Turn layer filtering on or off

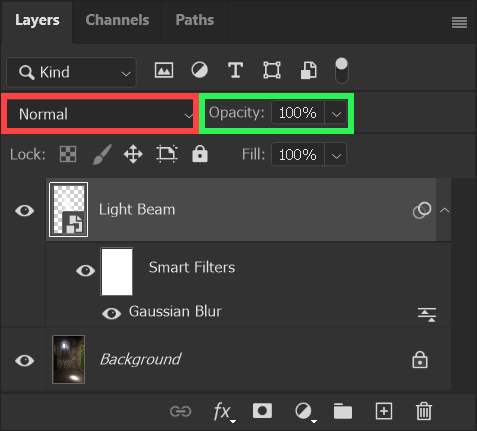coord(342,71)
